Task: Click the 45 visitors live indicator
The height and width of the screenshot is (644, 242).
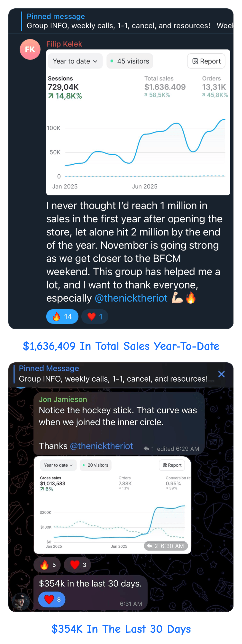Action: pyautogui.click(x=130, y=61)
